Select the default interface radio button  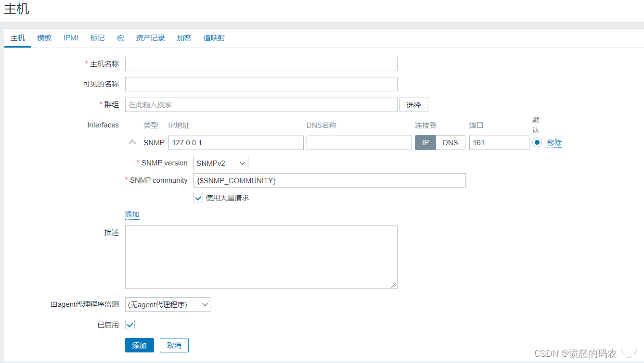click(537, 142)
